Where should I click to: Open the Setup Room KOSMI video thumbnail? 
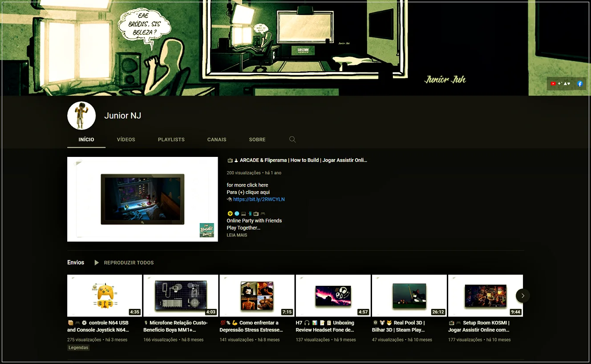click(x=486, y=296)
